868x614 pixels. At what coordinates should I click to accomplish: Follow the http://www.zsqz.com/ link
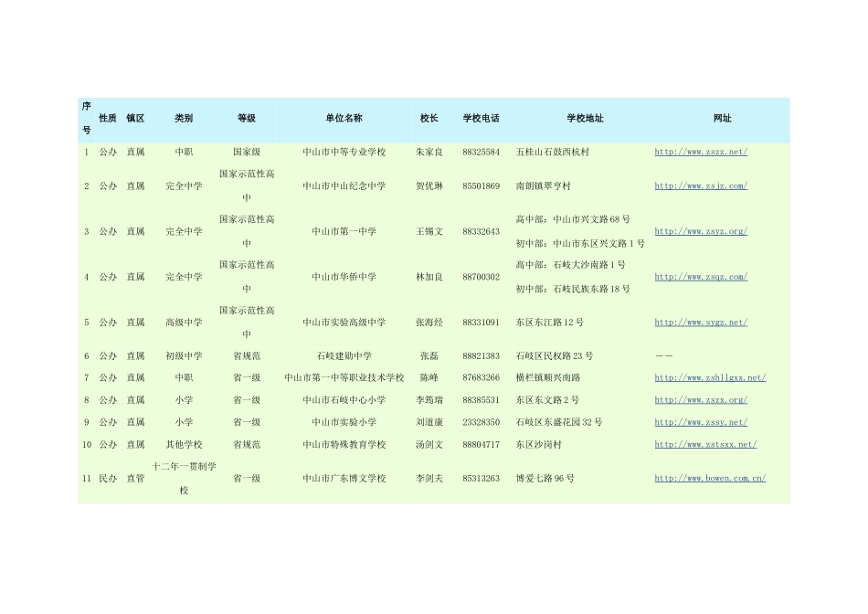tap(701, 277)
